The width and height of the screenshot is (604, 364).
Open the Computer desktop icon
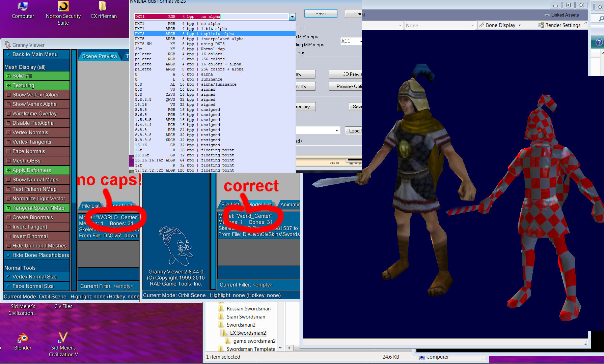(23, 10)
